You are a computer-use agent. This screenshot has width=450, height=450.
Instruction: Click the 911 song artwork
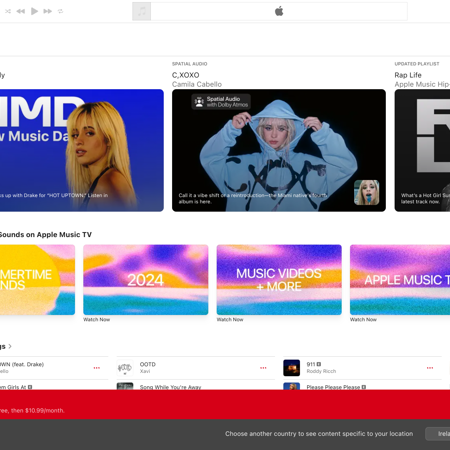pyautogui.click(x=292, y=368)
